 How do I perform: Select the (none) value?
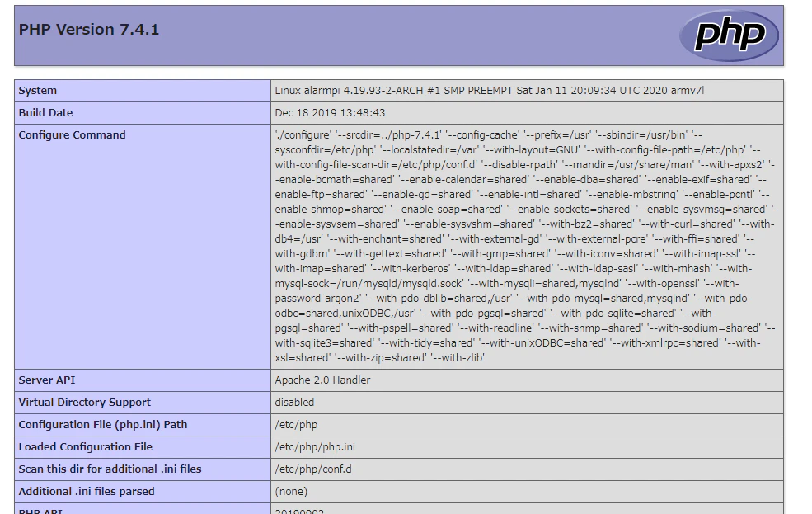291,491
